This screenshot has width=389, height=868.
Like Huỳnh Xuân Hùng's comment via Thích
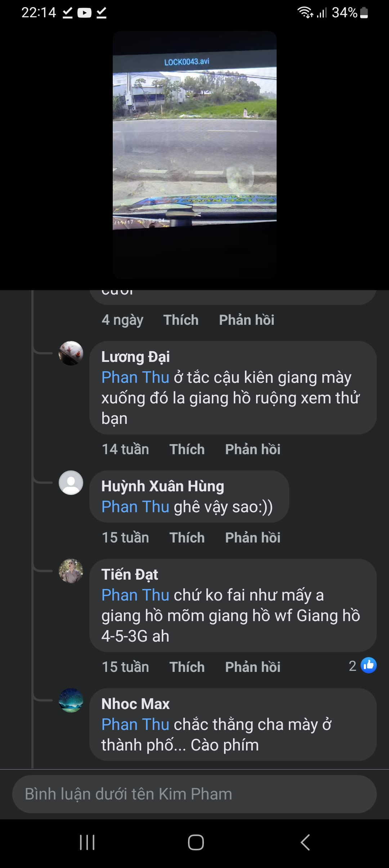[186, 537]
